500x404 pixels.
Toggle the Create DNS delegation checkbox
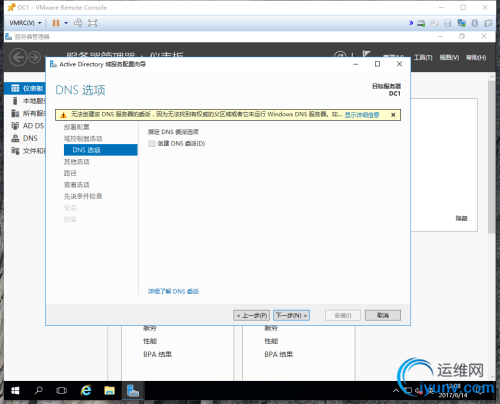point(152,144)
